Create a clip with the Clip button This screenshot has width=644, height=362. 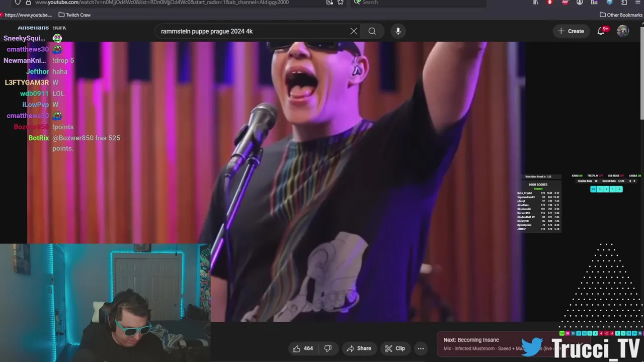[x=395, y=348]
